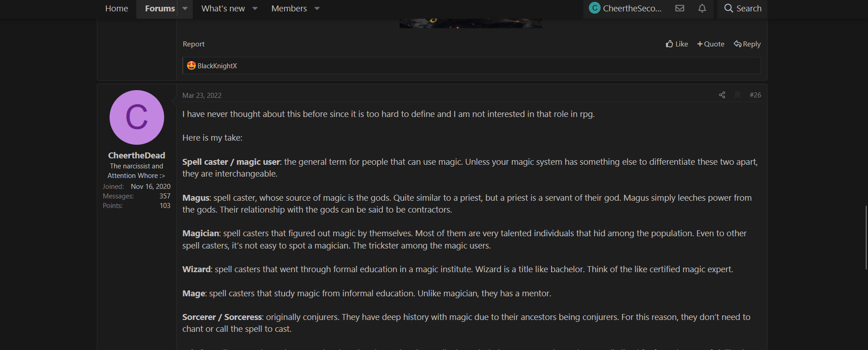The height and width of the screenshot is (350, 868).
Task: Expand the Members dropdown arrow
Action: click(x=317, y=9)
